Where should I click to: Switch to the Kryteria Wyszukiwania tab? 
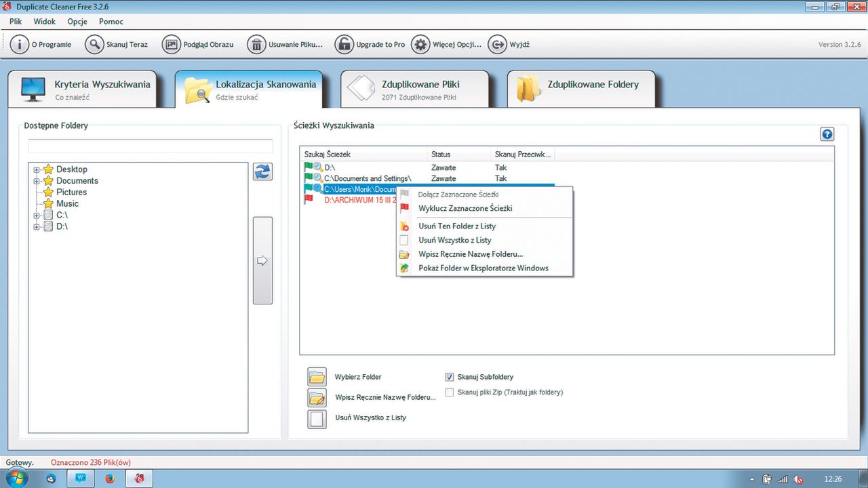tap(83, 89)
